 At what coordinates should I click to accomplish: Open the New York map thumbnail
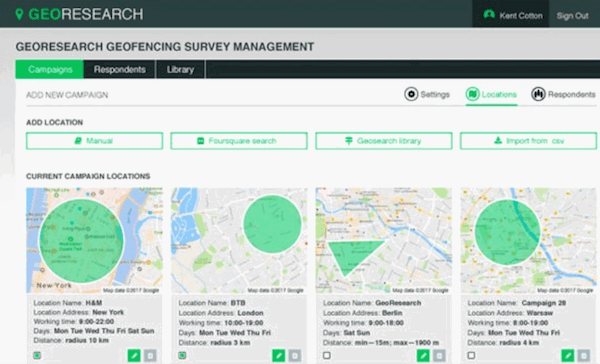click(95, 240)
